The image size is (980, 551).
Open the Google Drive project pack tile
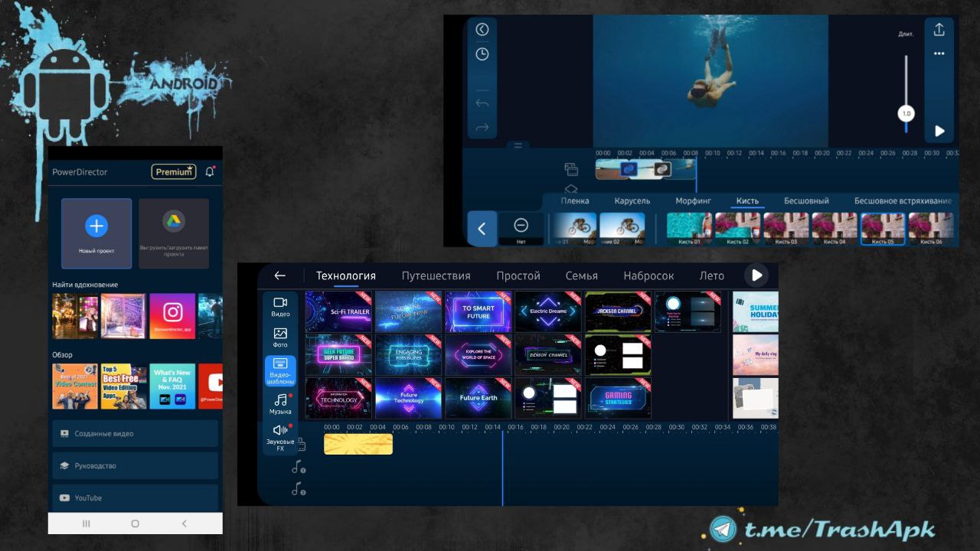[174, 233]
